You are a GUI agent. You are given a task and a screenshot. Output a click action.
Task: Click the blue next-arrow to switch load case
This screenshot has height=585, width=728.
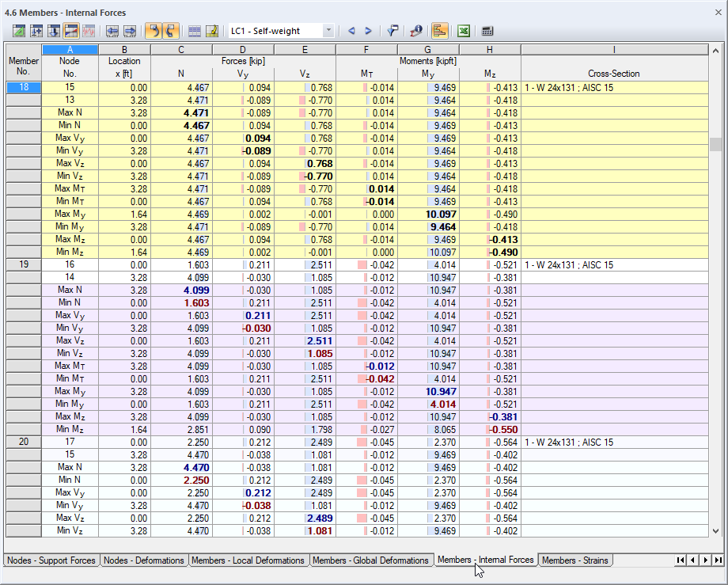point(367,31)
